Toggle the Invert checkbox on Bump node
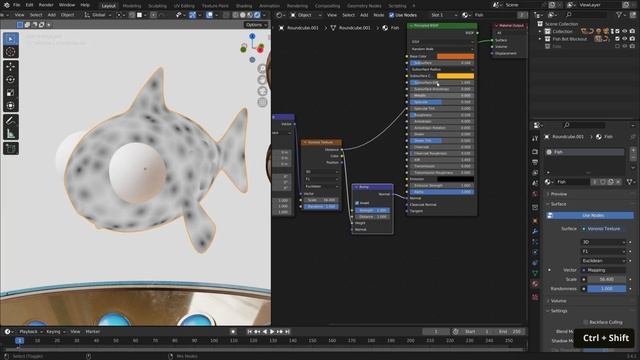Screen dimensions: 640x360 (357, 203)
